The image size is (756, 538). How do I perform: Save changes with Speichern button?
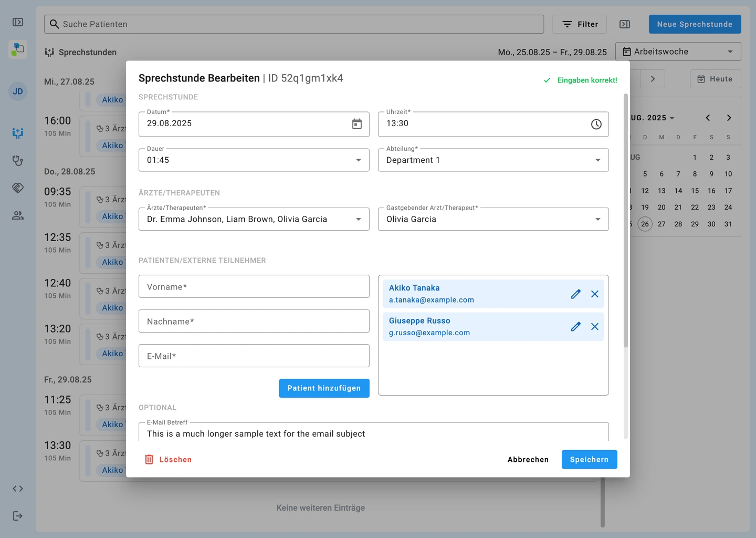click(589, 460)
